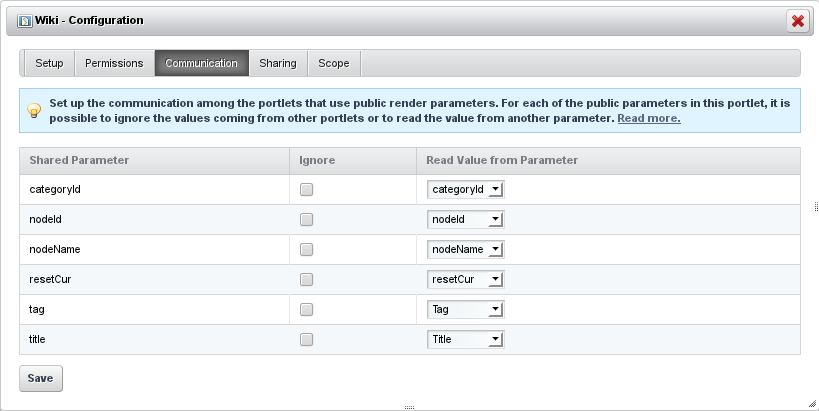The width and height of the screenshot is (819, 411).
Task: Tick the Ignore checkbox for categoryId
Action: pyautogui.click(x=307, y=190)
